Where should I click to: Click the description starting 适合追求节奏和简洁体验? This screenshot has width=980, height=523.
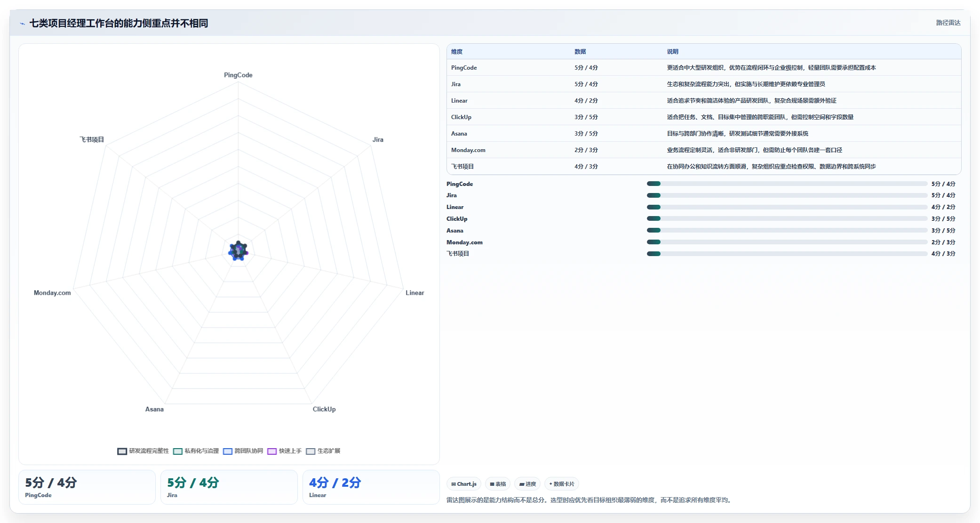coord(751,101)
